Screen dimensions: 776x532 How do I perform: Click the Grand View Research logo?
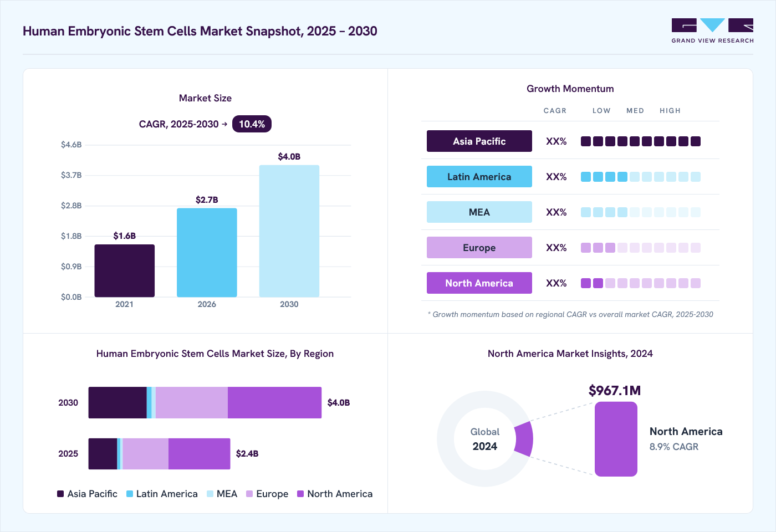click(712, 31)
